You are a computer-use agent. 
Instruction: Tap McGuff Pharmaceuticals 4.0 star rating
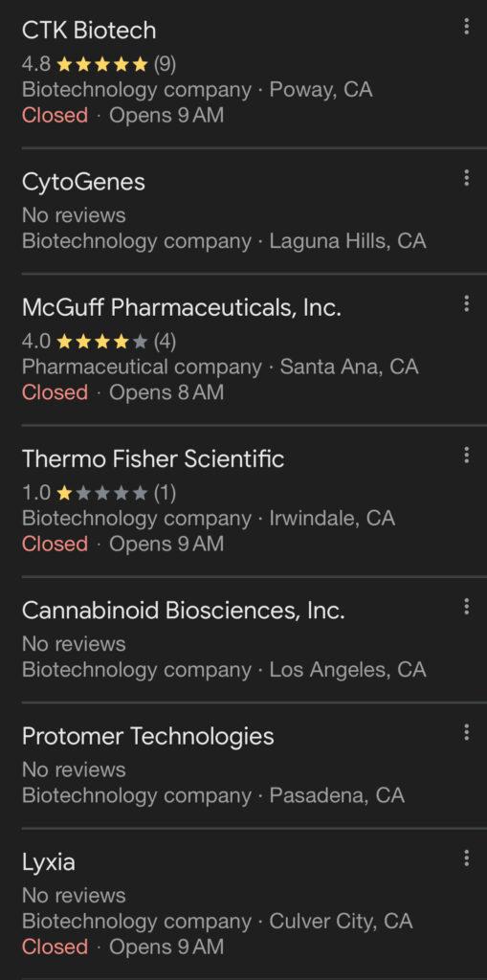(99, 342)
